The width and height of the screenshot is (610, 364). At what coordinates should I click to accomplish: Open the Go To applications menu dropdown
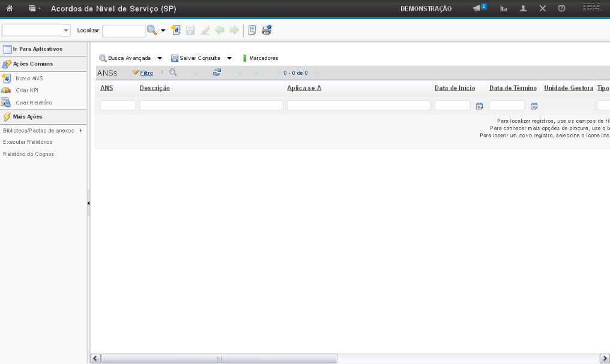click(32, 9)
